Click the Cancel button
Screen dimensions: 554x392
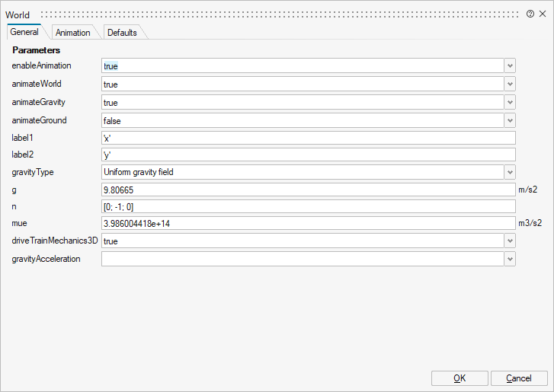point(519,378)
